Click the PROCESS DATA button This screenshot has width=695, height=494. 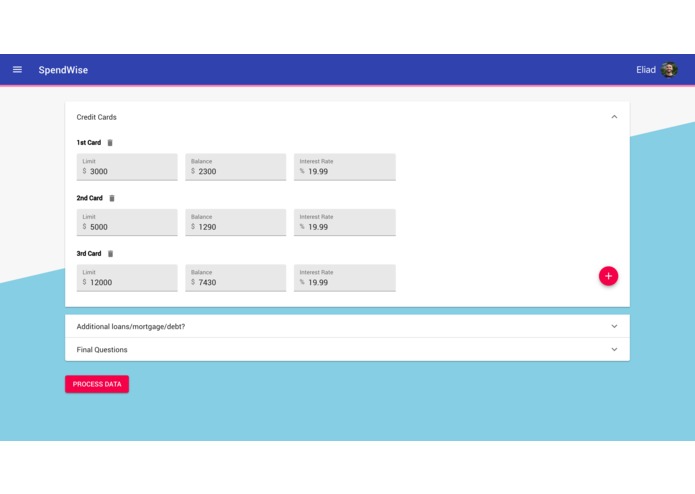(97, 384)
